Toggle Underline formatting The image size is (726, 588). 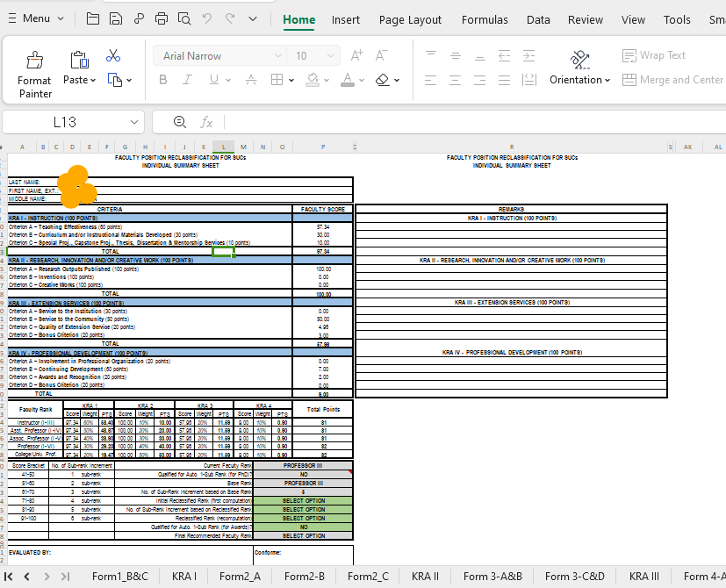click(x=213, y=80)
